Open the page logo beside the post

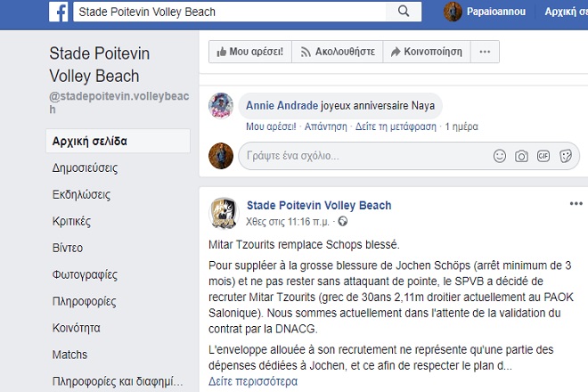click(x=224, y=213)
